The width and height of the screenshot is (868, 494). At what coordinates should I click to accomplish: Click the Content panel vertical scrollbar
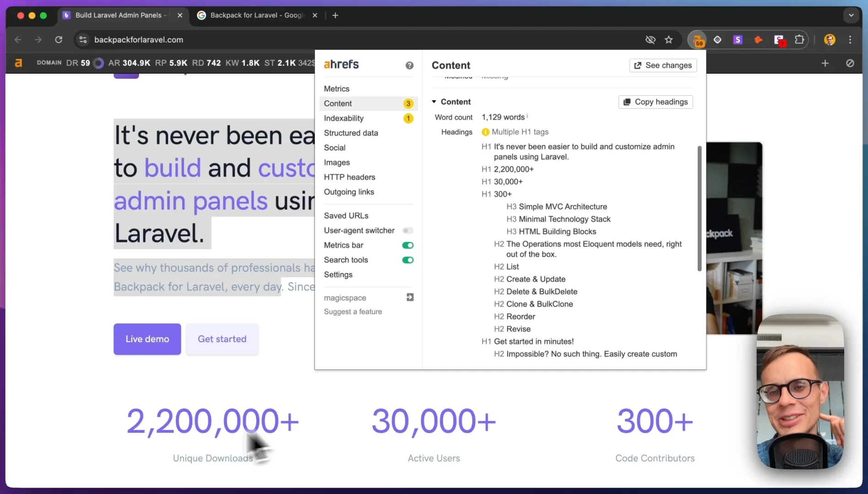pos(699,208)
